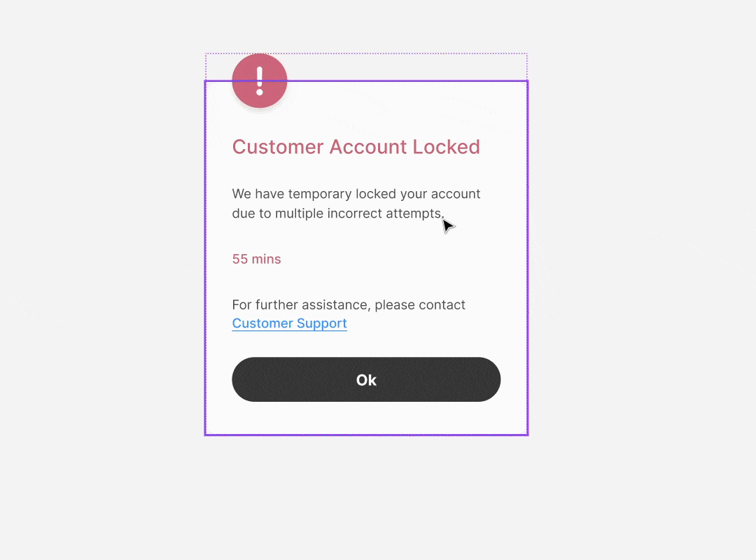Click the empty gray canvas below the dialog
The width and height of the screenshot is (756, 560).
coord(366,497)
